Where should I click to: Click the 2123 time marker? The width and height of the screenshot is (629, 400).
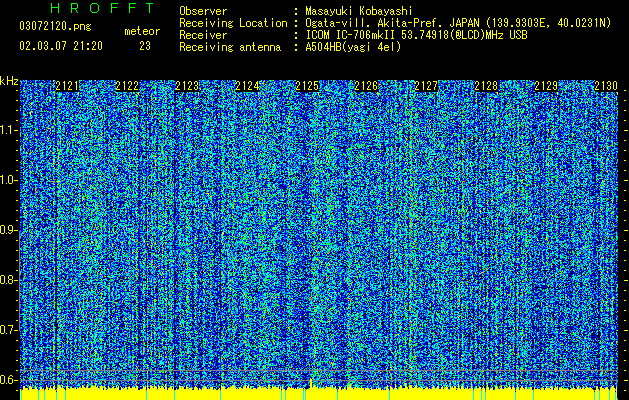click(187, 86)
